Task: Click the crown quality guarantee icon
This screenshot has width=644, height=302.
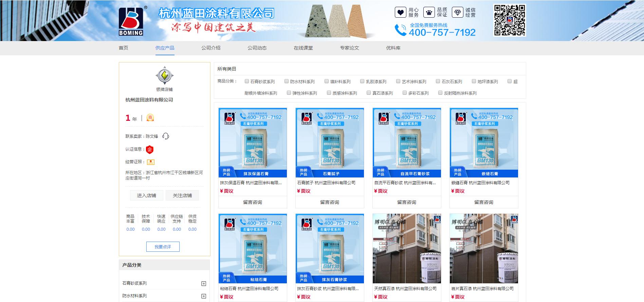Action: coord(429,13)
